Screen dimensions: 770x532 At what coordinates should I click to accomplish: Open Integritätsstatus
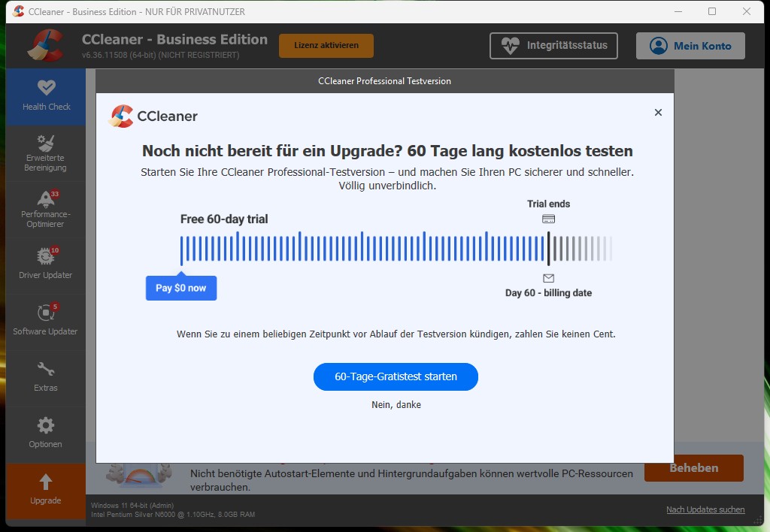click(x=553, y=46)
